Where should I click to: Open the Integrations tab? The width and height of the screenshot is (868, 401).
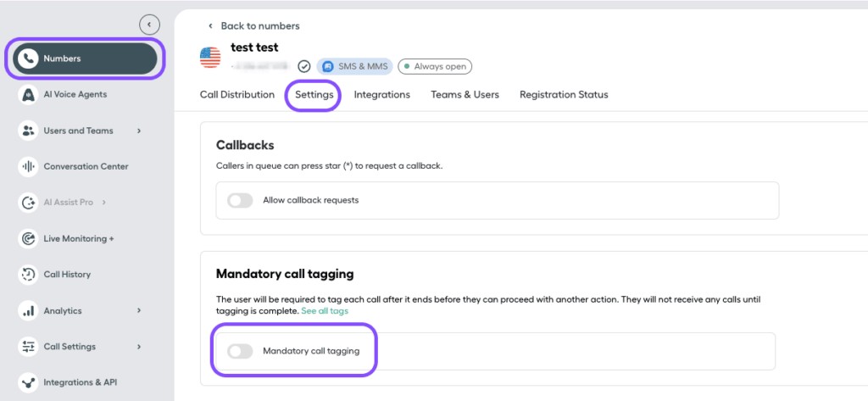click(x=382, y=95)
